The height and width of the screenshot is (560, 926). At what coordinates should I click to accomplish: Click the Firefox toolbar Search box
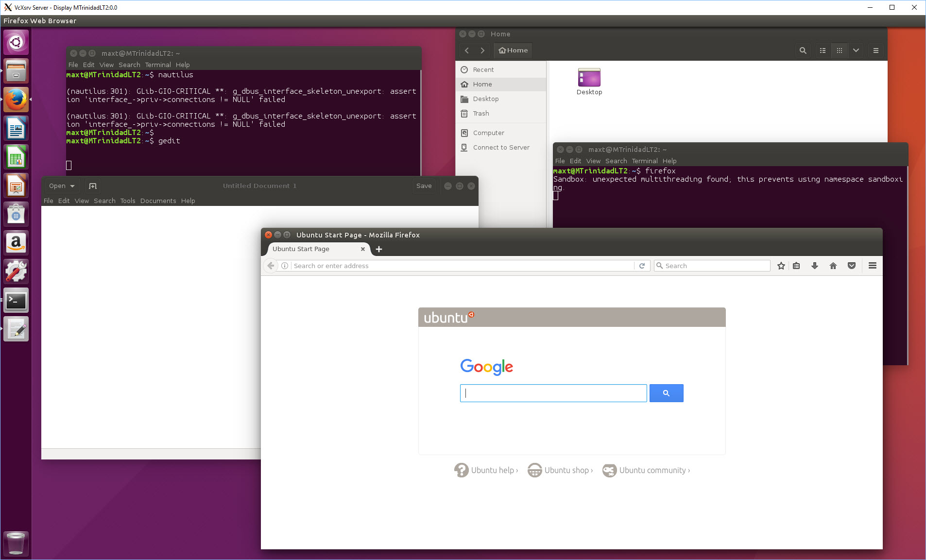712,266
